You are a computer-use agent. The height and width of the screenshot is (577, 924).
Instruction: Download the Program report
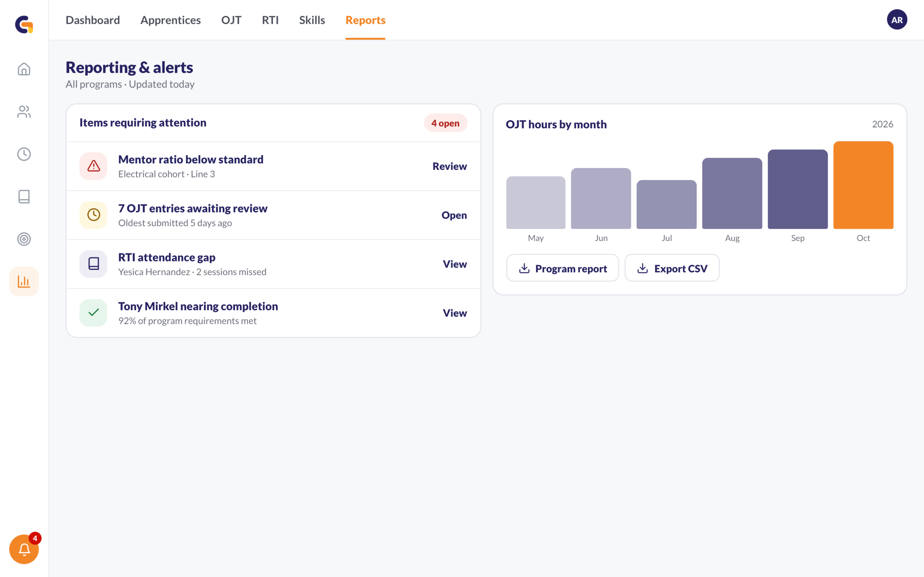(562, 268)
